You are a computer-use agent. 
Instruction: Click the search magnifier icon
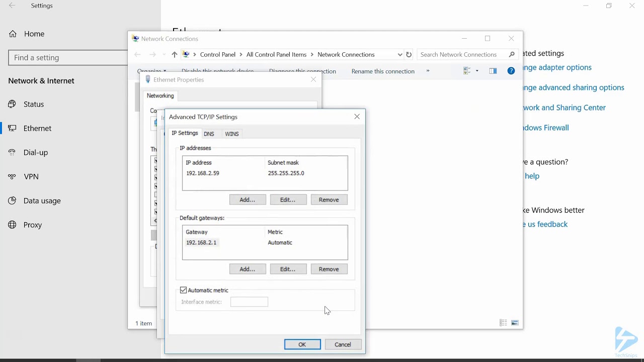pyautogui.click(x=512, y=54)
